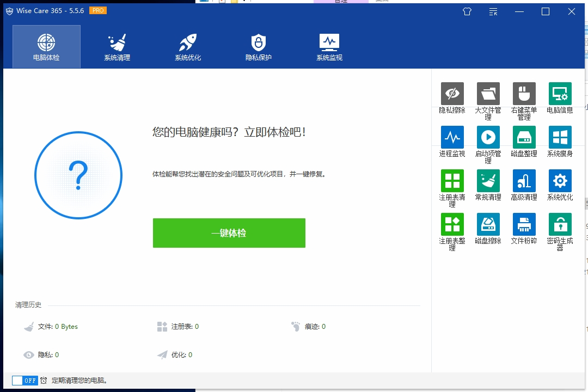The height and width of the screenshot is (392, 588).
Task: Close the Wise Care 365 window
Action: pos(572,11)
